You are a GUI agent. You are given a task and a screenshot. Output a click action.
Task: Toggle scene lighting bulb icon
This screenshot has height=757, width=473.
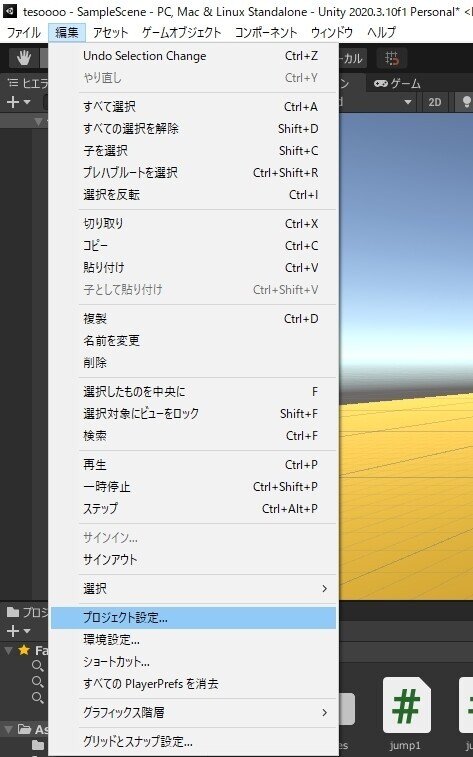(466, 102)
